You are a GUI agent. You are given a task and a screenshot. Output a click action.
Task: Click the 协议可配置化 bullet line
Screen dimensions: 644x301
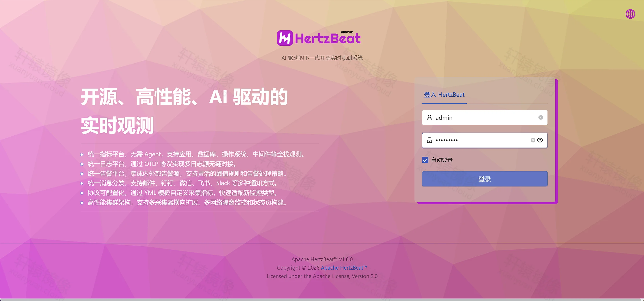(183, 193)
